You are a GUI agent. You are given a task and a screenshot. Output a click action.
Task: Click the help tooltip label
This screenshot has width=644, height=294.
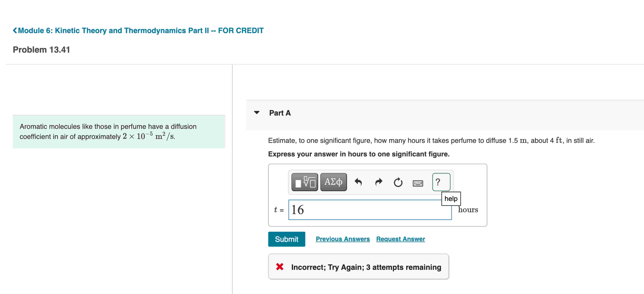[451, 199]
